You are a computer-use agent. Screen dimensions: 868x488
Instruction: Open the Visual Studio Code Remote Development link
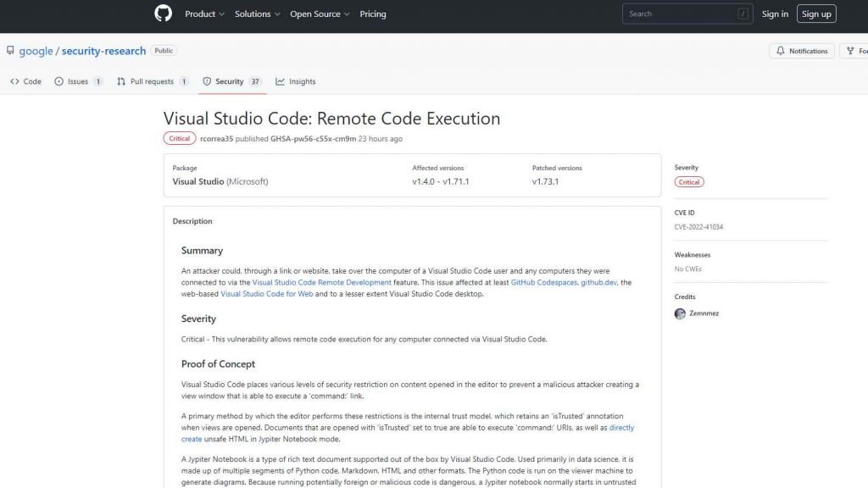coord(321,282)
